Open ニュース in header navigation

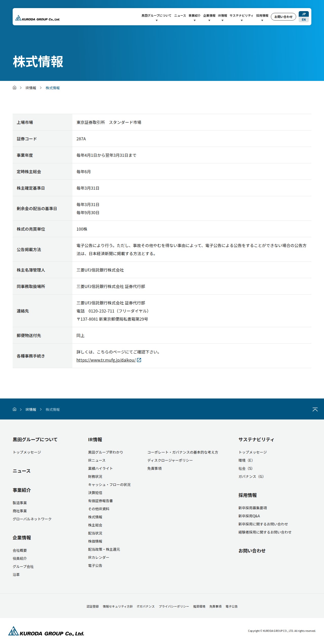(180, 16)
